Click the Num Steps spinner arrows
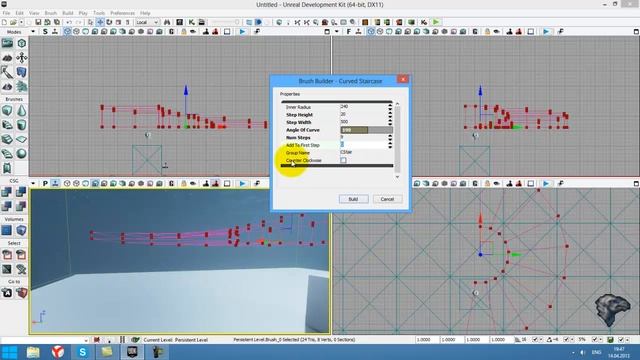640x360 pixels. pos(390,138)
